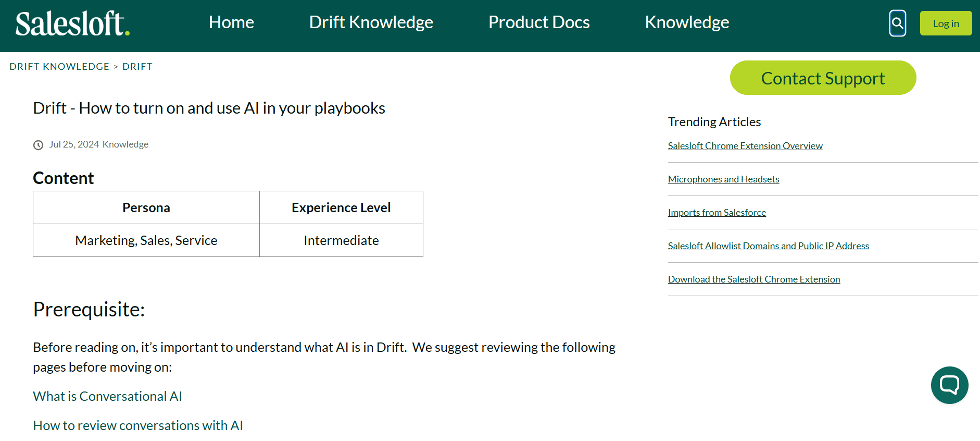Open Salesloft Allowlist Domains and Public IP Address
980x441 pixels.
[768, 246]
